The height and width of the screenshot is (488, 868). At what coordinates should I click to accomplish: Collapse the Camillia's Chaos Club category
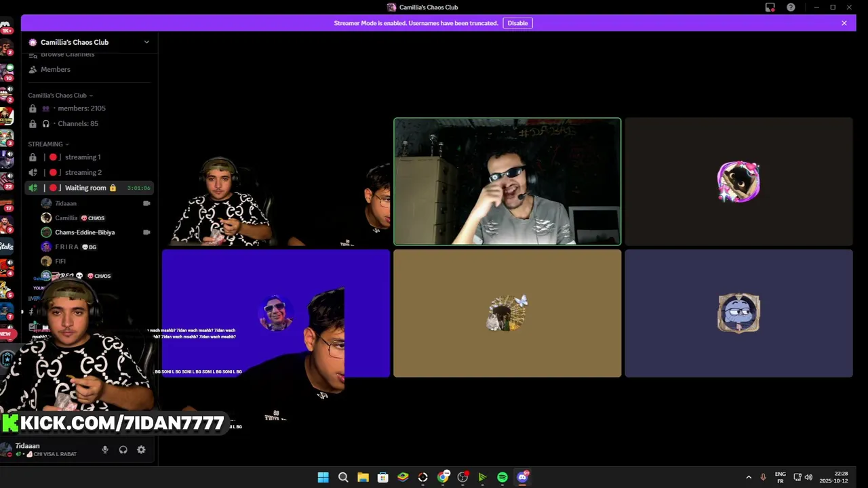coord(60,96)
